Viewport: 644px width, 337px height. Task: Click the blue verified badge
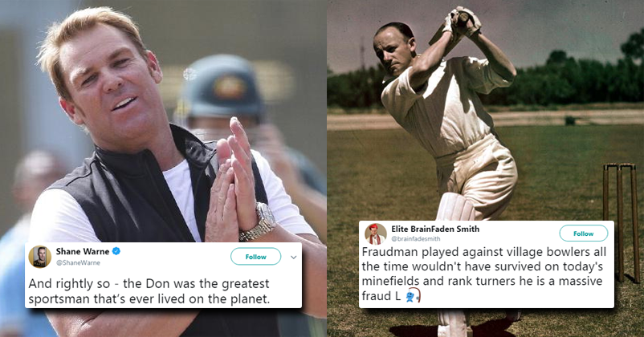point(116,251)
